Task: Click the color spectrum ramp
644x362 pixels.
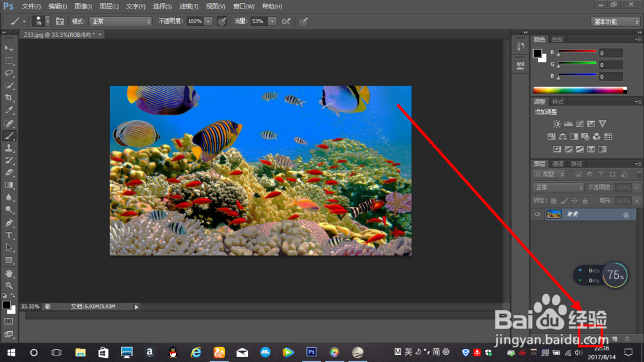Action: 580,90
